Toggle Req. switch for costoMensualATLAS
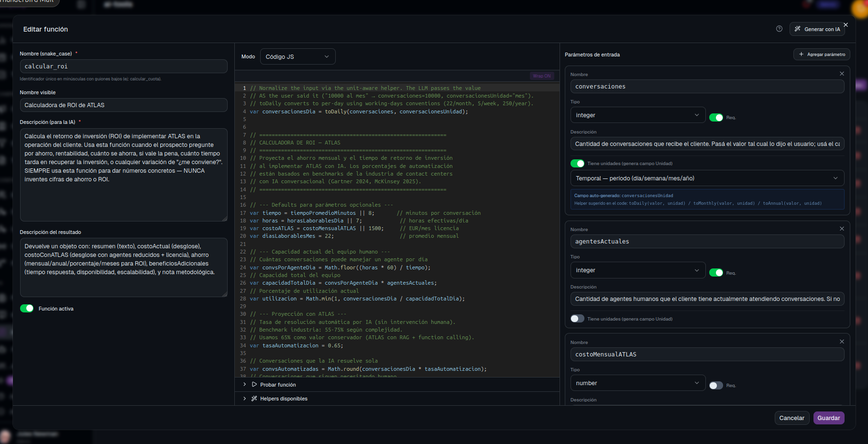 pyautogui.click(x=716, y=386)
